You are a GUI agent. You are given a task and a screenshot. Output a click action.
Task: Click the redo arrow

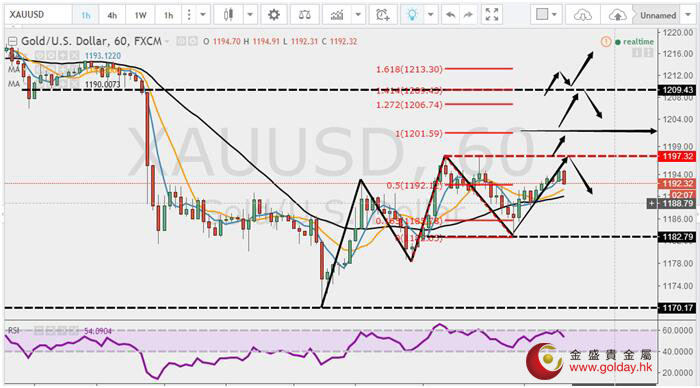468,15
